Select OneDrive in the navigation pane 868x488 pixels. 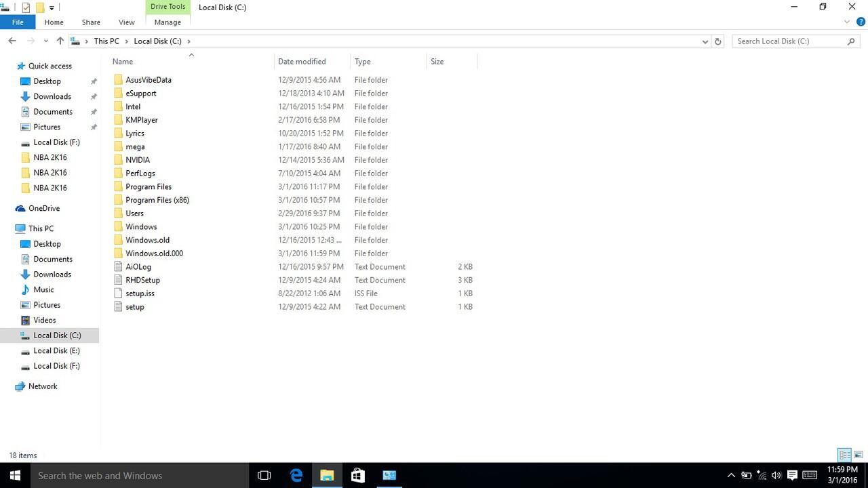[44, 208]
